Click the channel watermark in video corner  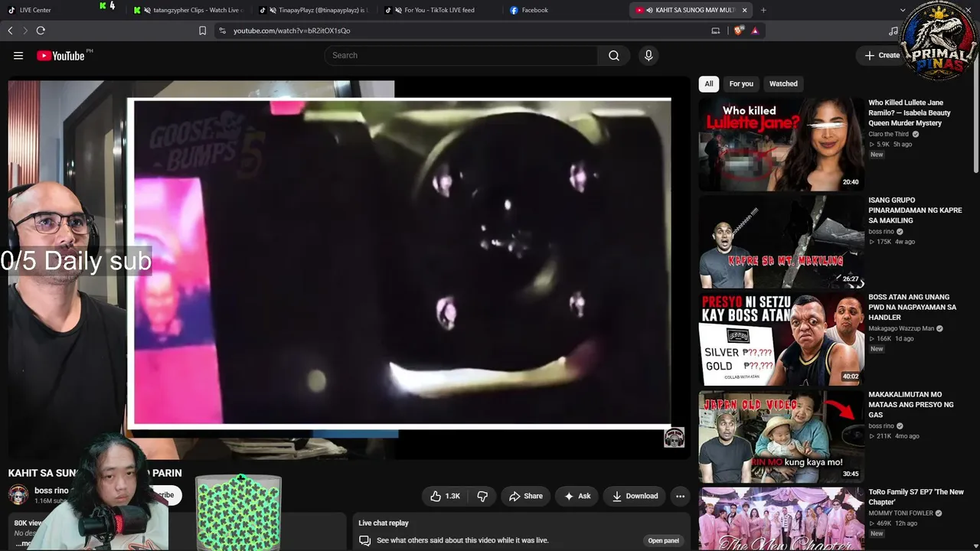tap(674, 438)
